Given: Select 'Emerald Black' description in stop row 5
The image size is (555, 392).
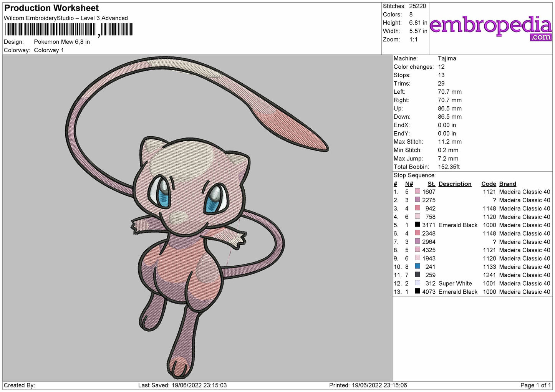Looking at the screenshot, I should (458, 225).
